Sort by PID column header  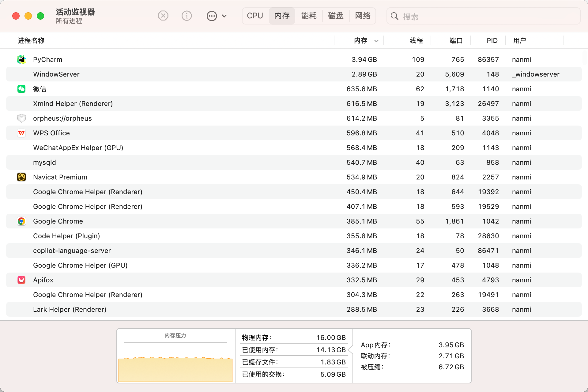(x=492, y=40)
